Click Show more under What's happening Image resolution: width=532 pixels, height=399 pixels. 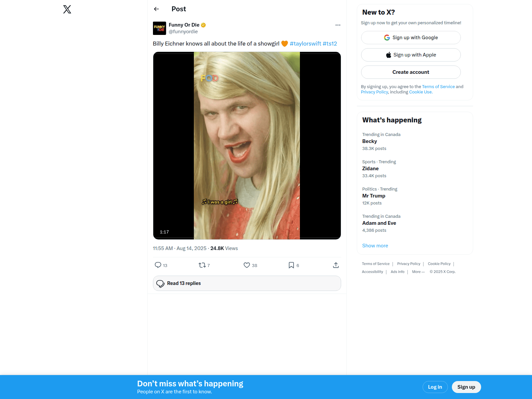coord(375,246)
